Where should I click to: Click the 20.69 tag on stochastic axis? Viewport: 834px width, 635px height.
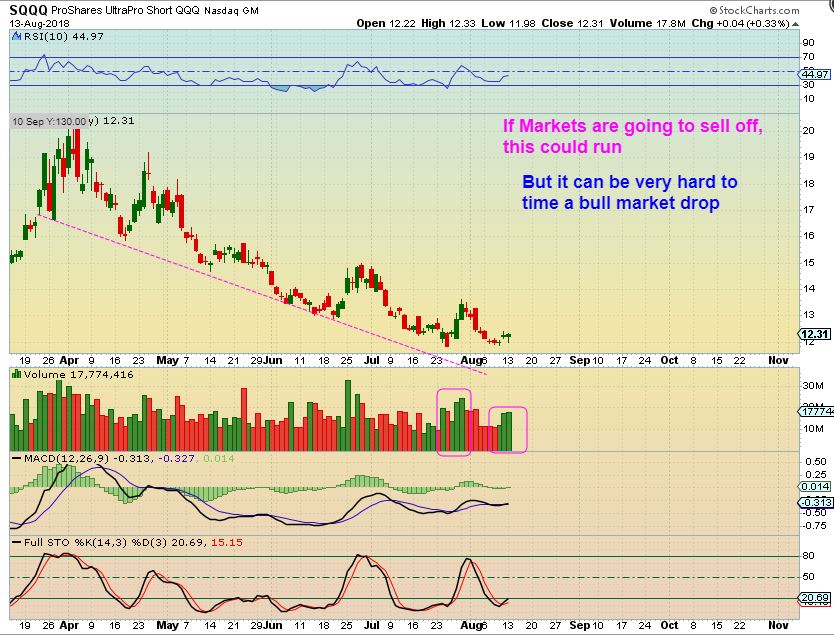point(815,598)
